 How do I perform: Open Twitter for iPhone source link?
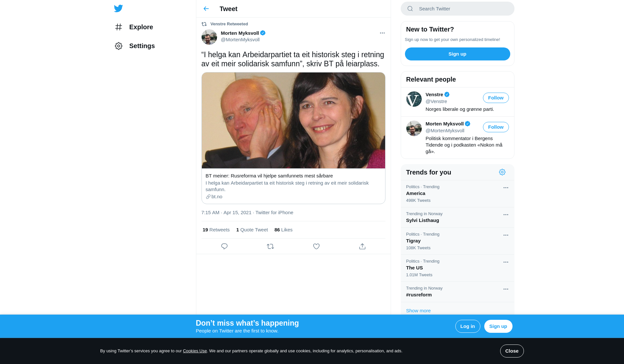pos(274,213)
